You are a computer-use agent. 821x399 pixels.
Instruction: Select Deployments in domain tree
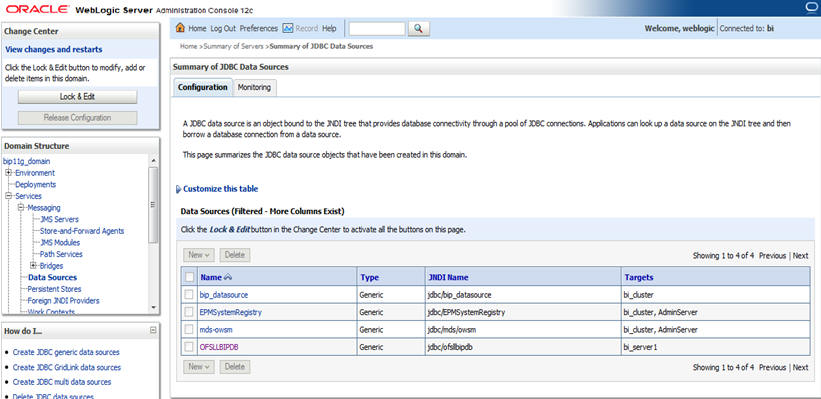click(36, 184)
